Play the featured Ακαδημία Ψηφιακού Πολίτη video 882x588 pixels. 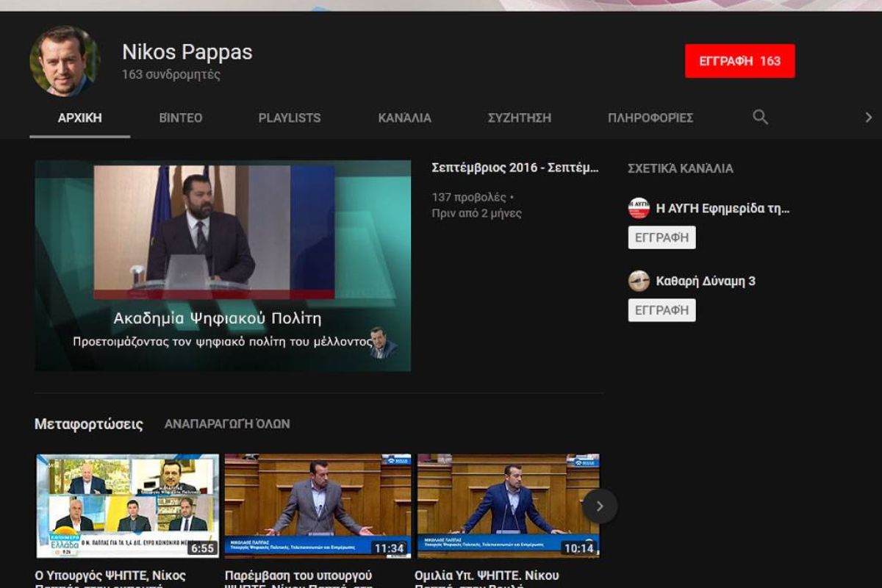pos(223,265)
